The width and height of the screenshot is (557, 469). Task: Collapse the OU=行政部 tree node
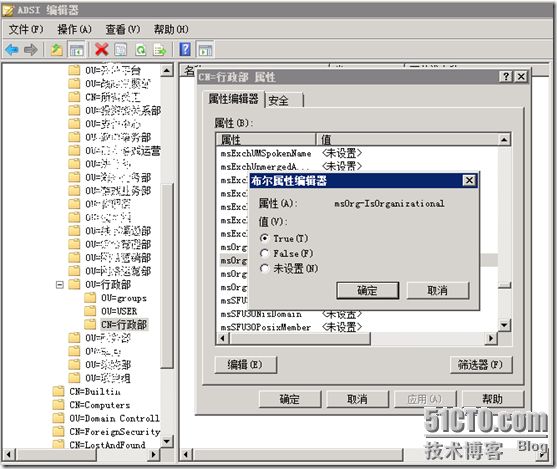pyautogui.click(x=60, y=285)
